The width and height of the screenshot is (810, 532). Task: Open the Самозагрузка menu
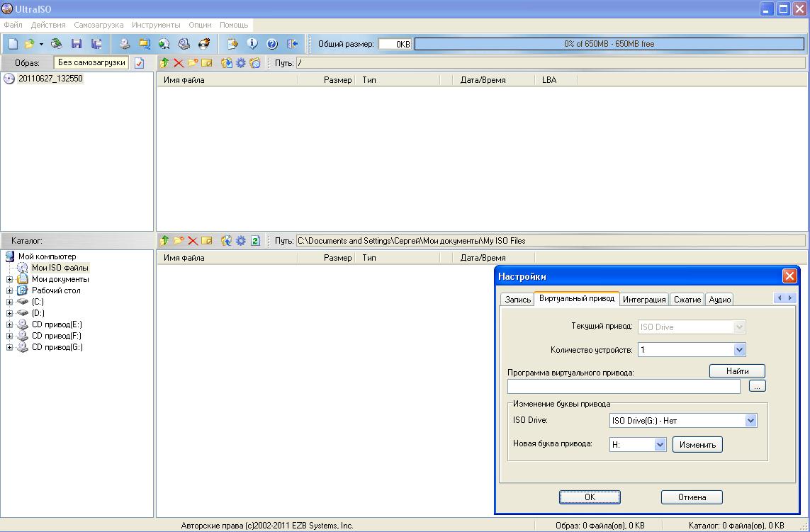(99, 25)
